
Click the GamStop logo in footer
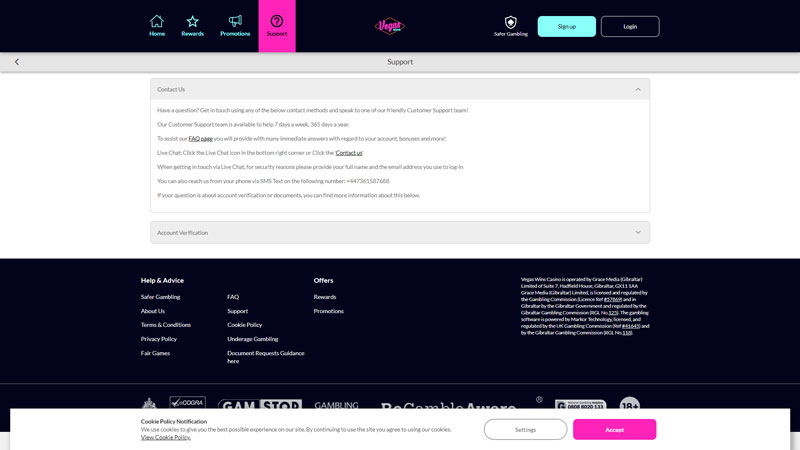tap(260, 406)
